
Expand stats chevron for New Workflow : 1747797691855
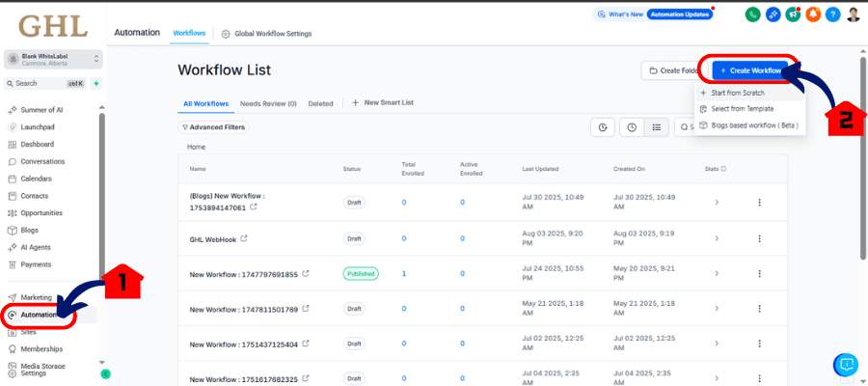[x=717, y=274]
